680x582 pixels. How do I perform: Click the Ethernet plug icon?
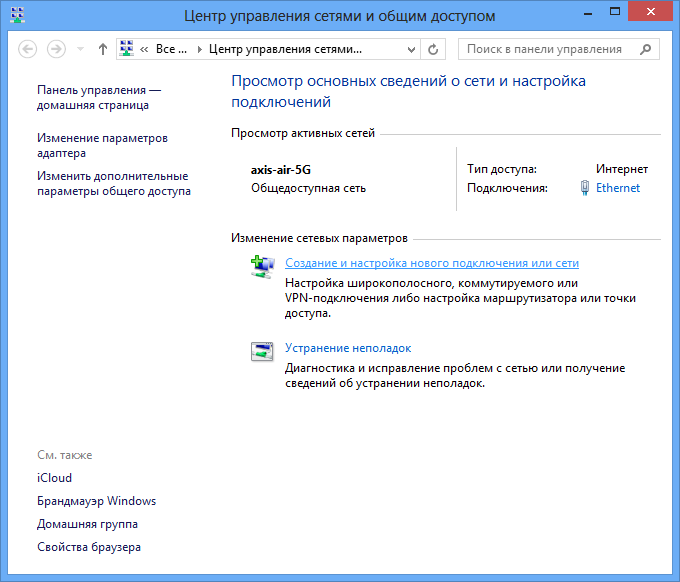[585, 188]
